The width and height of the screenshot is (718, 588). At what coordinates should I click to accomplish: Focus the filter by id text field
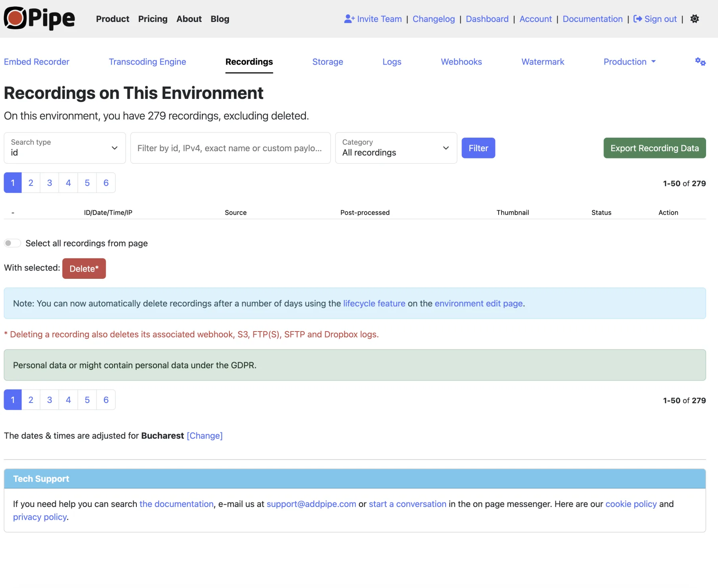point(231,148)
